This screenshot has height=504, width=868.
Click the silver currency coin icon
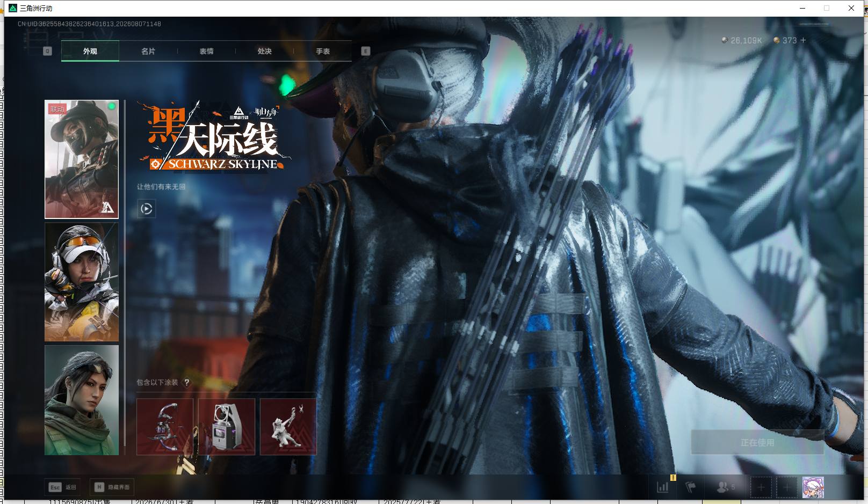click(x=725, y=40)
